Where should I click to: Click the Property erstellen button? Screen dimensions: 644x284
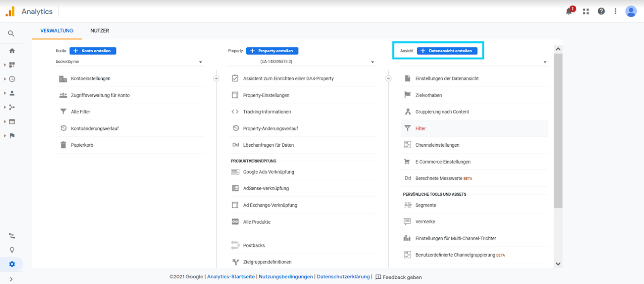coord(272,51)
